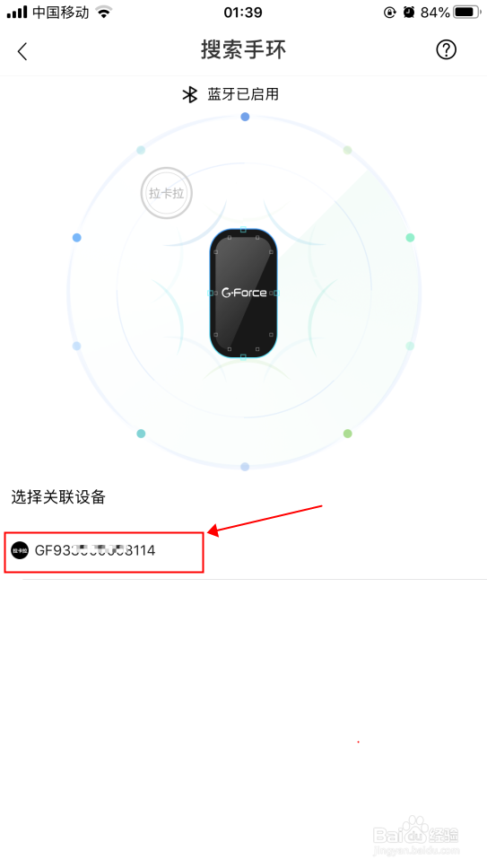The width and height of the screenshot is (487, 868).
Task: Tap the G-Force wristband image
Action: click(x=244, y=293)
